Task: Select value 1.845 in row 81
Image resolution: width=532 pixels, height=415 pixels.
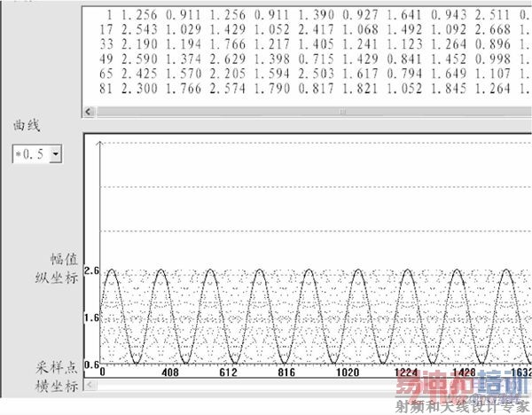Action: click(449, 89)
